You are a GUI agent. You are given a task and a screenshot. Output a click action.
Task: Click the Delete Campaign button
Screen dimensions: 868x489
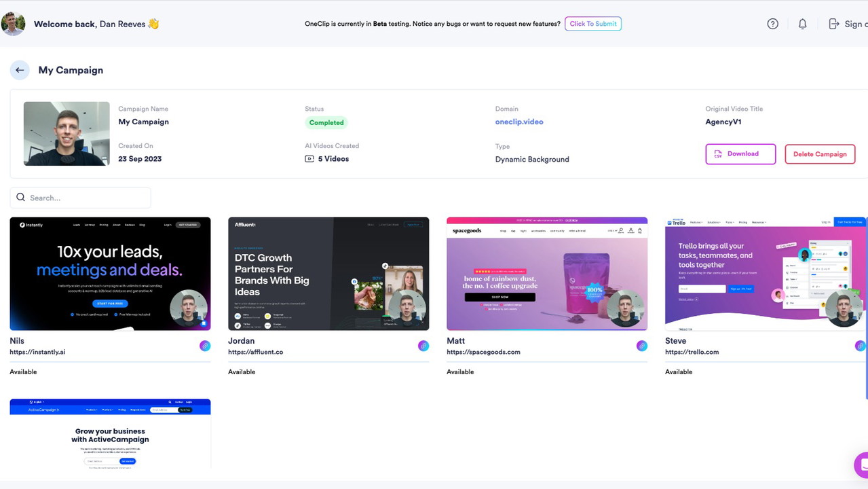coord(820,154)
